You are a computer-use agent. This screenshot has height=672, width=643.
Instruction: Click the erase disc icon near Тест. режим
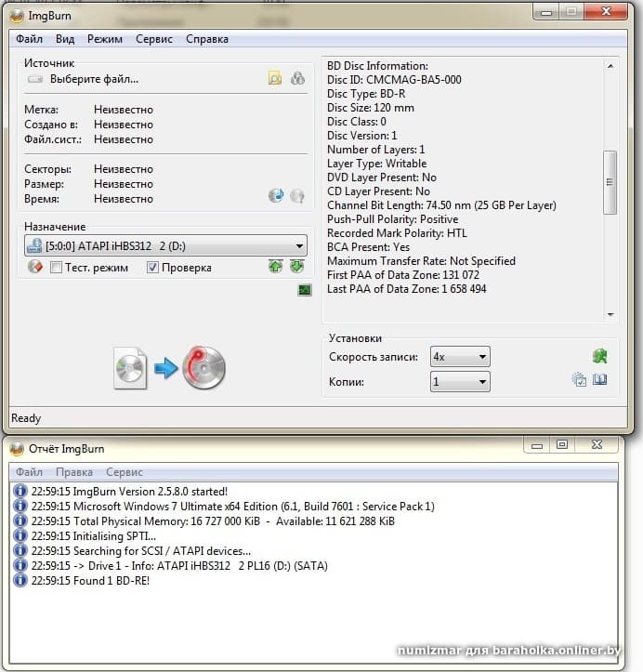tap(35, 267)
